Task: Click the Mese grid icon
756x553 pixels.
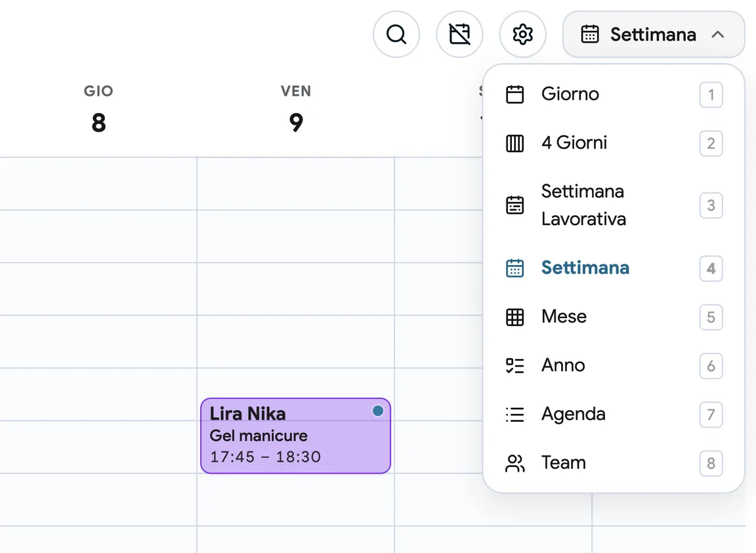Action: click(x=514, y=317)
